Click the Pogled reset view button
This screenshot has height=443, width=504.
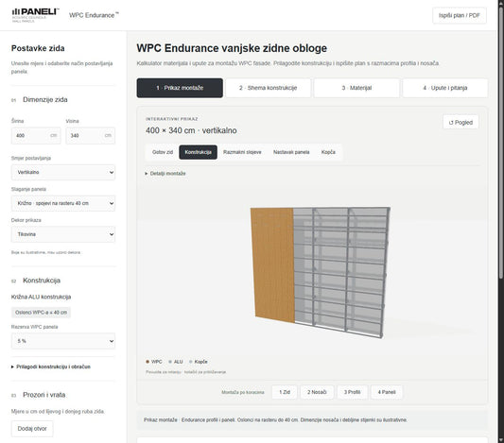(x=461, y=122)
